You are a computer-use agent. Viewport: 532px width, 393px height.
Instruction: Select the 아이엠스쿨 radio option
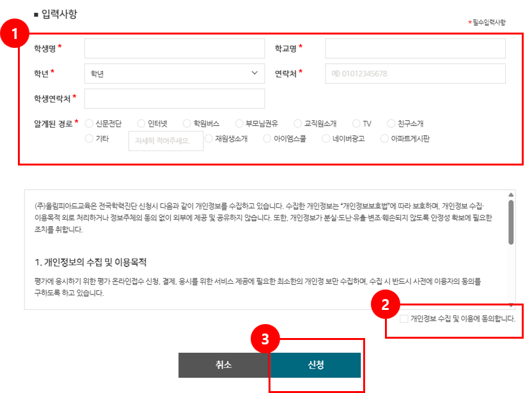click(x=268, y=139)
